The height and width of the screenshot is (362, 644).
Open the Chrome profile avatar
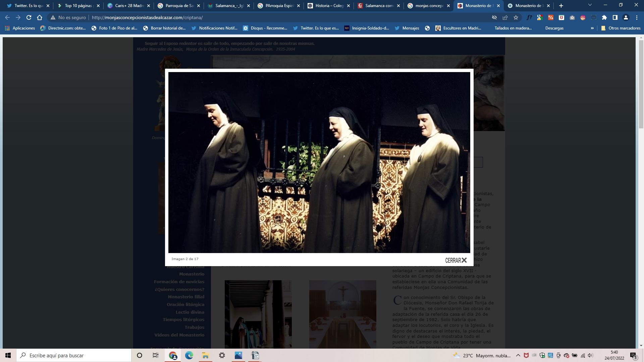pos(626,17)
